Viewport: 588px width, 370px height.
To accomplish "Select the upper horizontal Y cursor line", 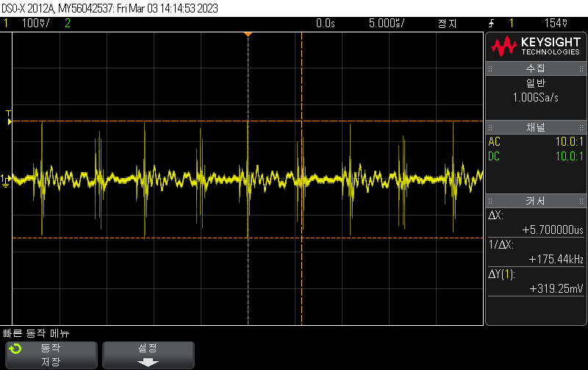I will click(248, 121).
